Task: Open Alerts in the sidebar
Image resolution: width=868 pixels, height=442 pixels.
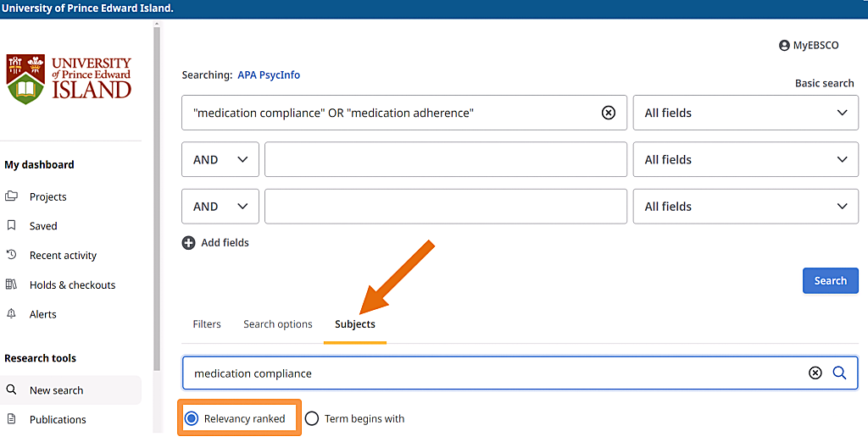Action: tap(42, 314)
